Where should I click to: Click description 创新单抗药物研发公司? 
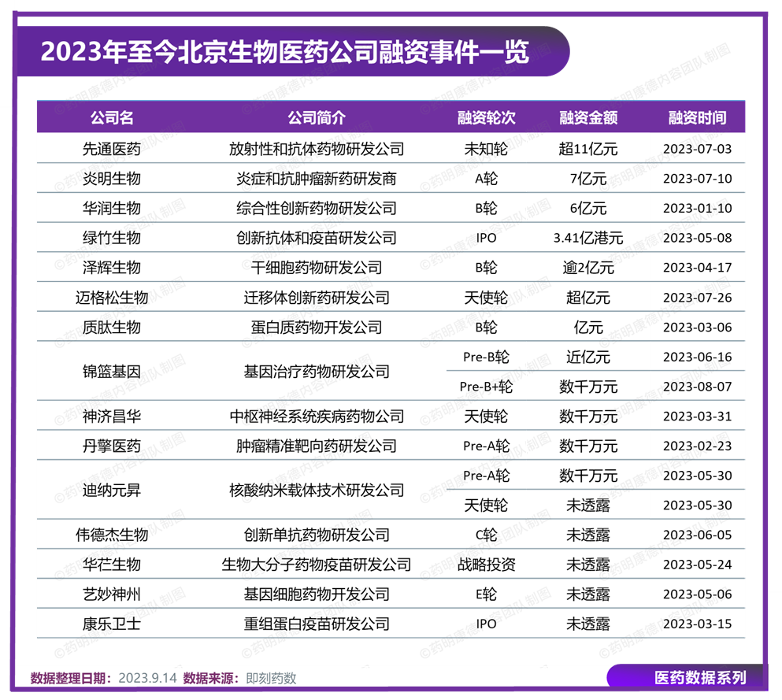pyautogui.click(x=317, y=535)
